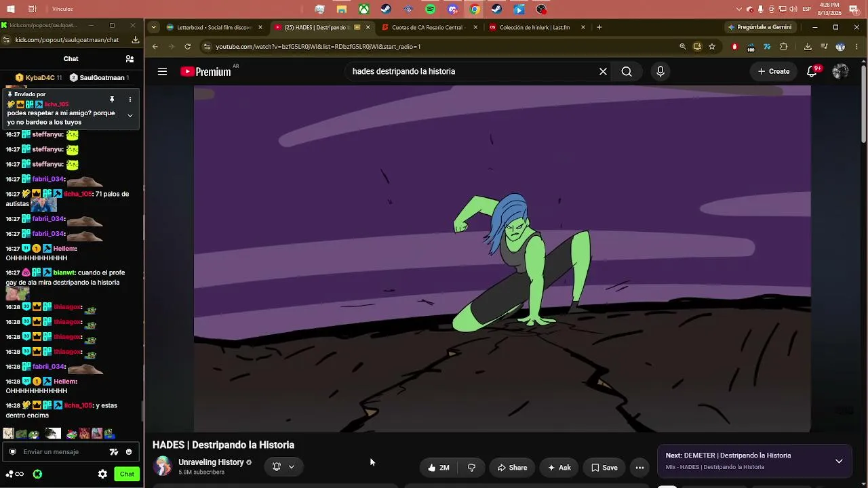This screenshot has width=868, height=488.
Task: Send message with green Chat button
Action: pos(127,474)
